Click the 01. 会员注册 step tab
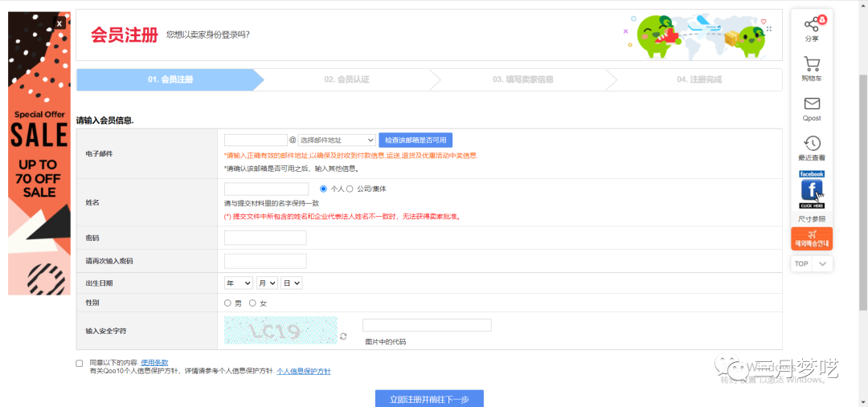Image resolution: width=868 pixels, height=407 pixels. 170,79
